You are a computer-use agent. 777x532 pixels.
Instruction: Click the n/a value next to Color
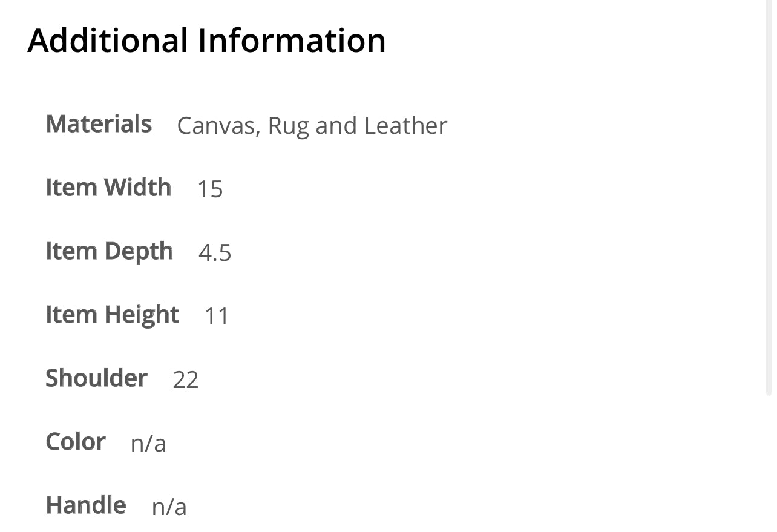[148, 443]
